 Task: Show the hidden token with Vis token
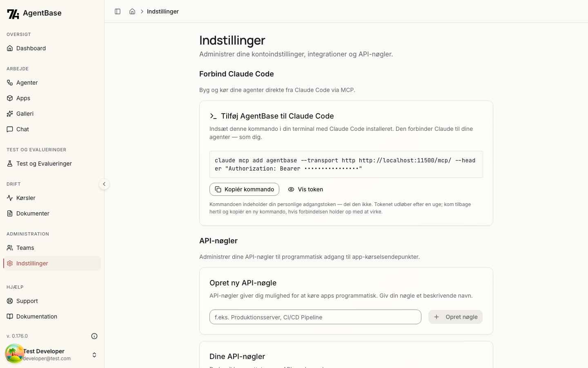305,189
